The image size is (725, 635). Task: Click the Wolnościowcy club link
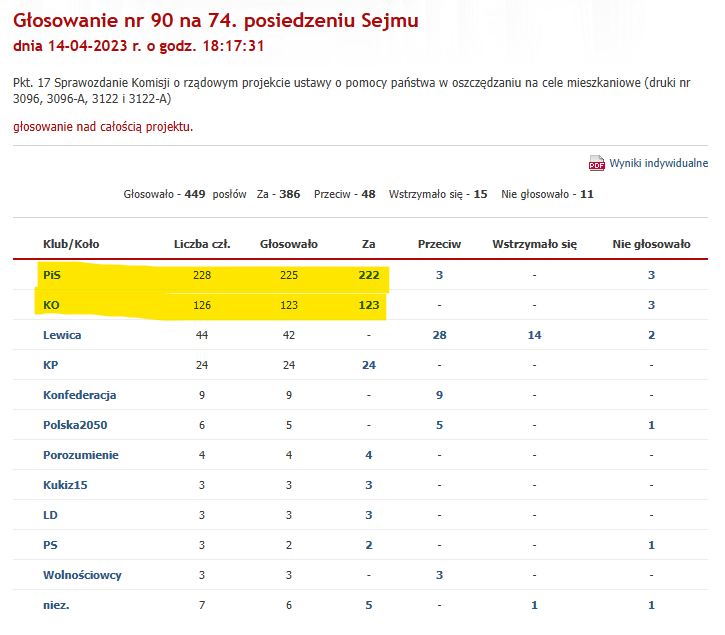pyautogui.click(x=82, y=575)
